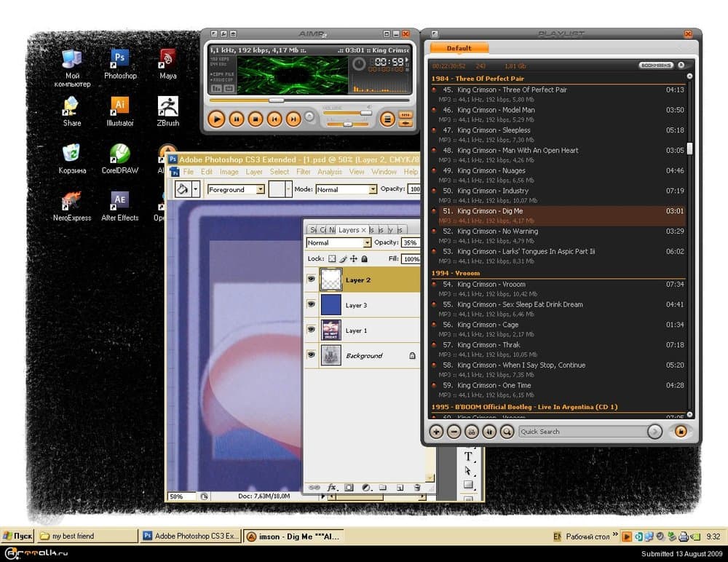
Task: Skip to next track in AIMP
Action: click(x=293, y=119)
